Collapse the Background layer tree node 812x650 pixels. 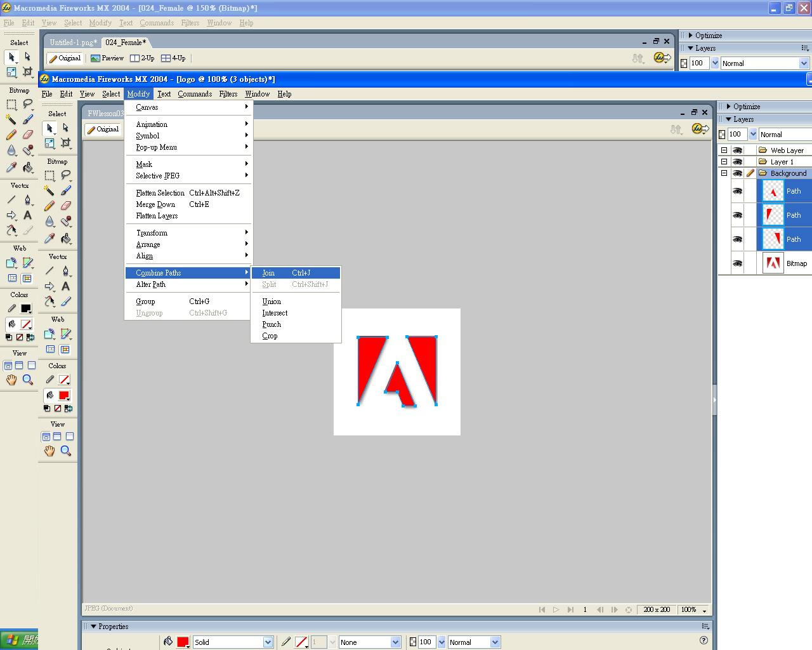click(724, 173)
